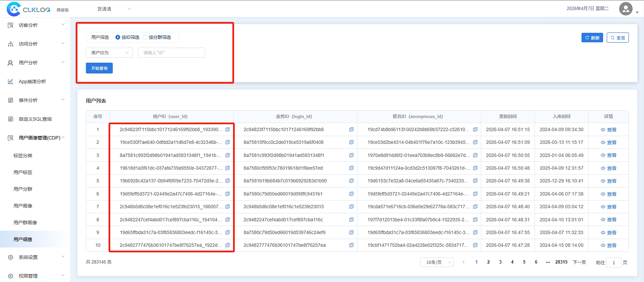The width and height of the screenshot is (644, 282).
Task: Select the 按分群筛选 radio button
Action: (x=145, y=37)
